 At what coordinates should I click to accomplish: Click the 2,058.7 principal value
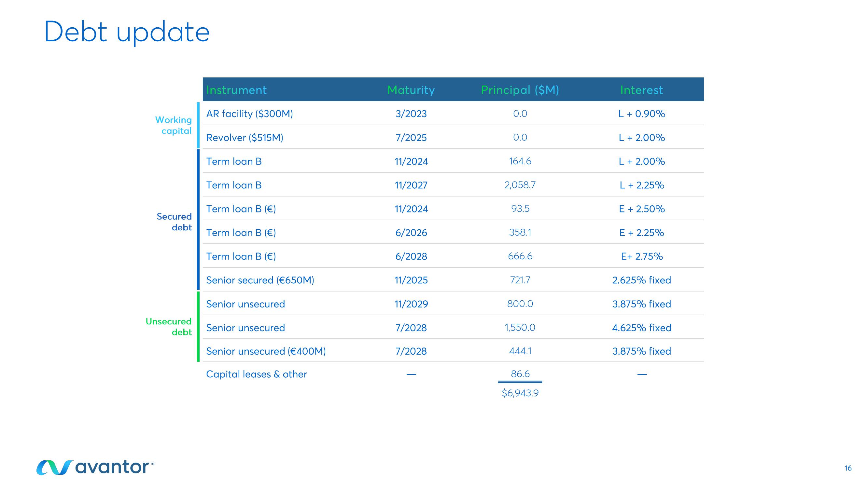pyautogui.click(x=520, y=185)
